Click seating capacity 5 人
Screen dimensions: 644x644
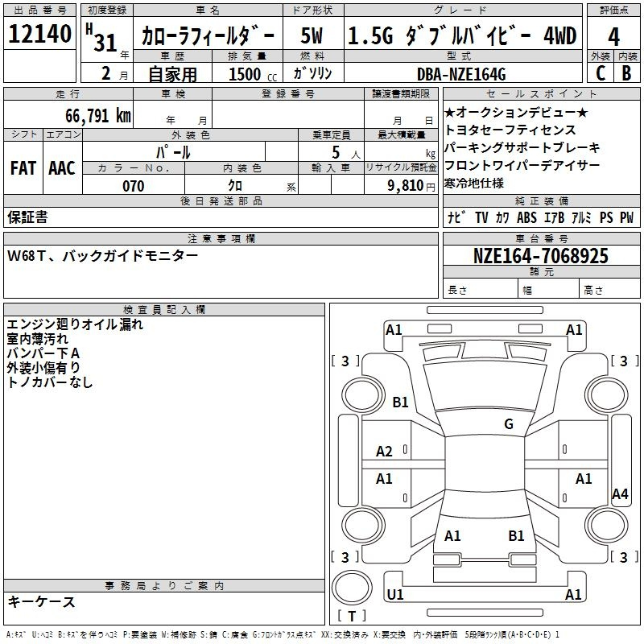pyautogui.click(x=346, y=152)
